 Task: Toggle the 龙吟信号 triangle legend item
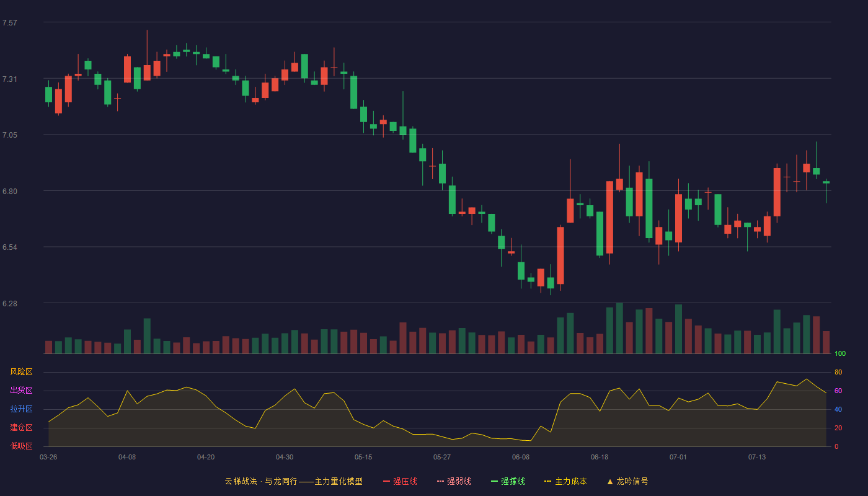(627, 481)
